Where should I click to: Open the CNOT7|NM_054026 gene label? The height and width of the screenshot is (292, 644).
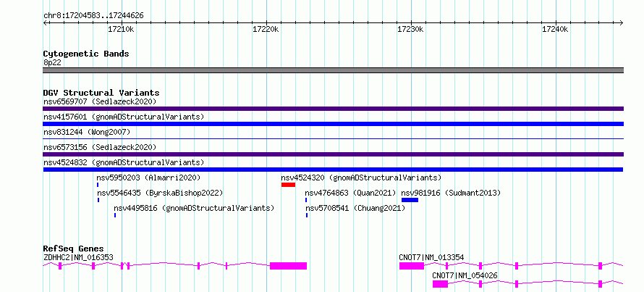pyautogui.click(x=465, y=275)
